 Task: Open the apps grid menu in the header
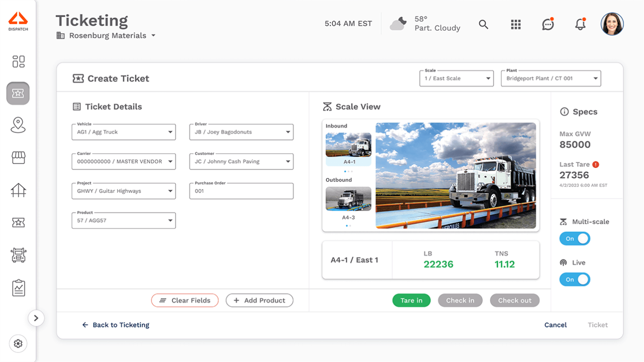pyautogui.click(x=516, y=24)
